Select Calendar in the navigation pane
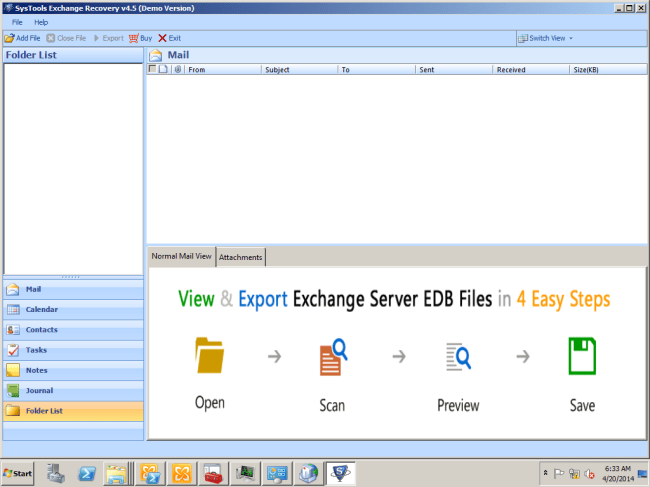This screenshot has height=487, width=650. 73,310
